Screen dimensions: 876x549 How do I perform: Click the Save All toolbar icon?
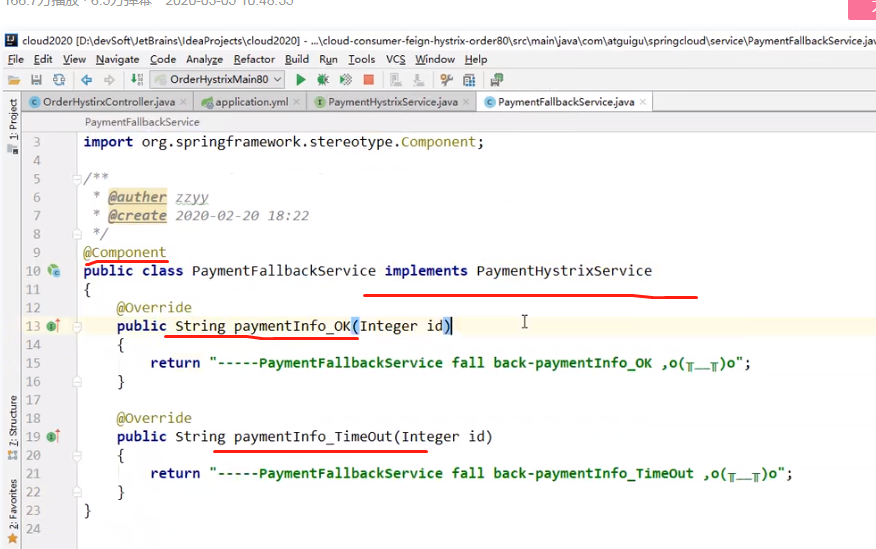point(36,80)
